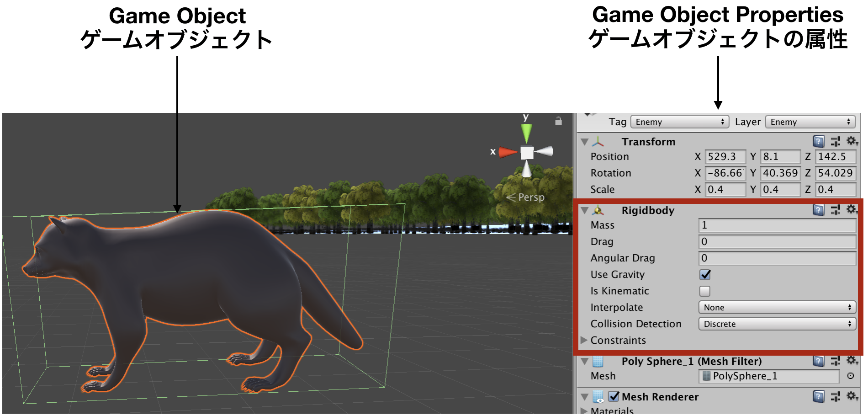
Task: Open Mesh Filter help icon
Action: tap(819, 361)
